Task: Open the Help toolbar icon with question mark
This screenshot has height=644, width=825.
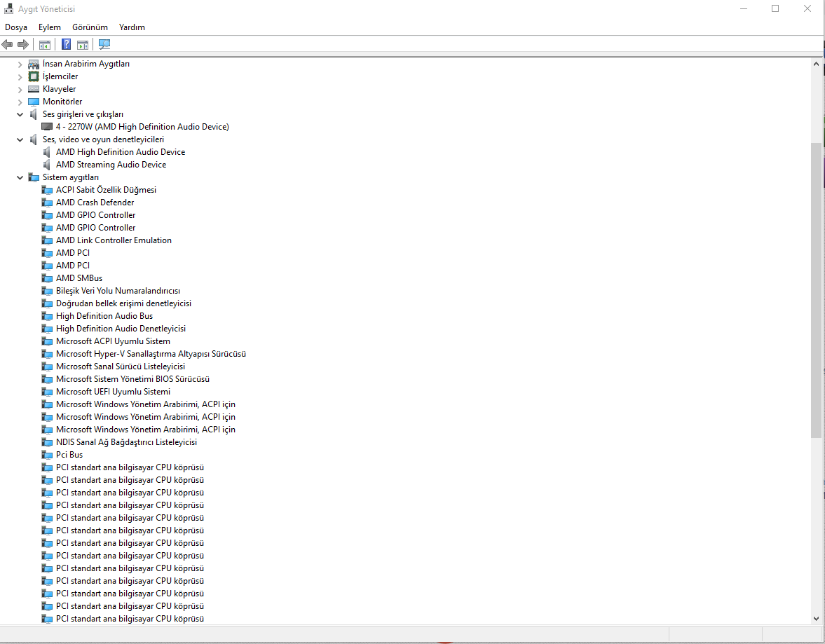Action: click(67, 44)
